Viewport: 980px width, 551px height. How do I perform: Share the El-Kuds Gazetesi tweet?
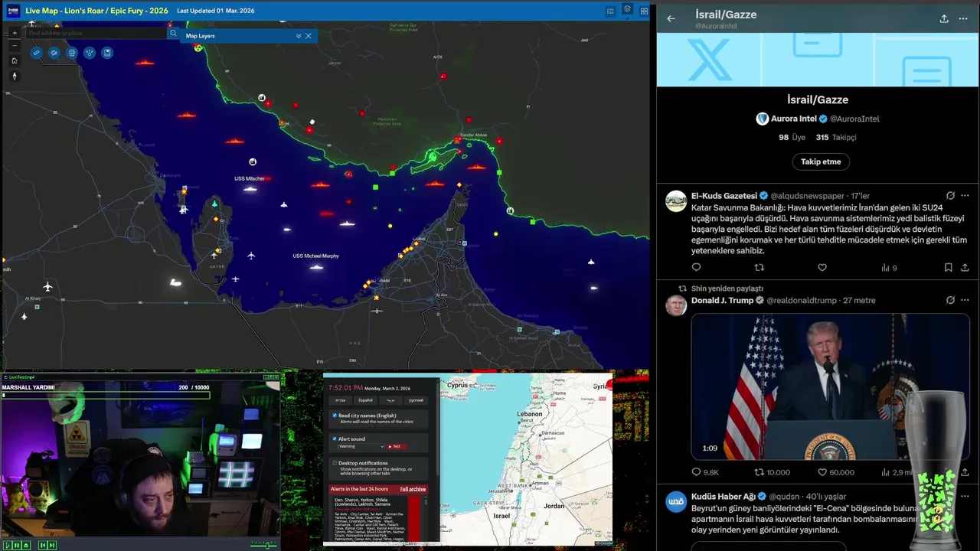pyautogui.click(x=965, y=268)
